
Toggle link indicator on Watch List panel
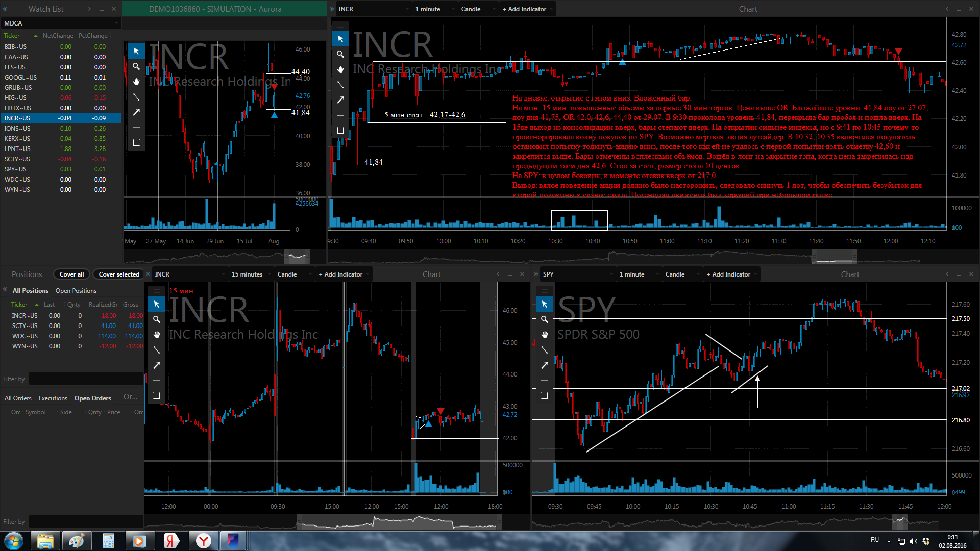tap(5, 9)
